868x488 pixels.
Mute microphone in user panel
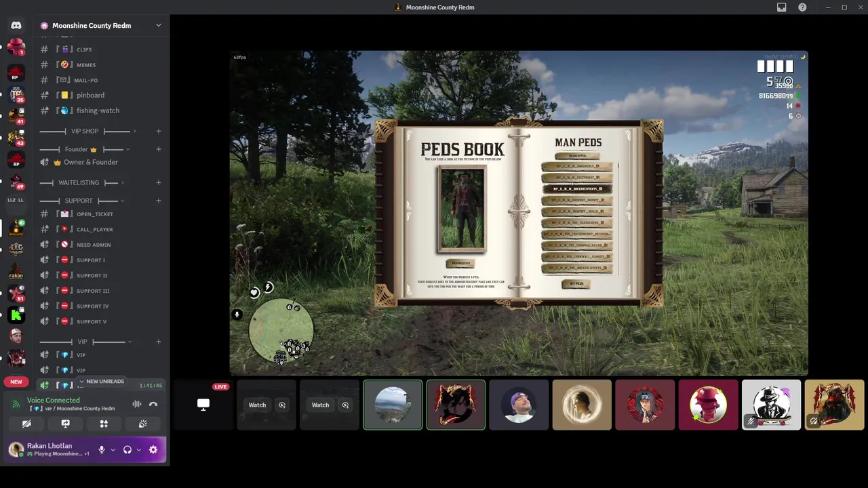coord(102,449)
